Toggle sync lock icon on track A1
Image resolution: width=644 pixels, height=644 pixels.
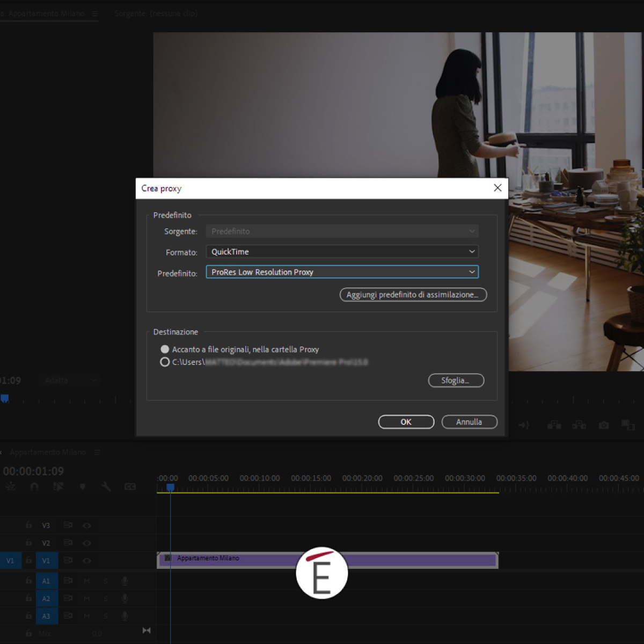click(68, 581)
